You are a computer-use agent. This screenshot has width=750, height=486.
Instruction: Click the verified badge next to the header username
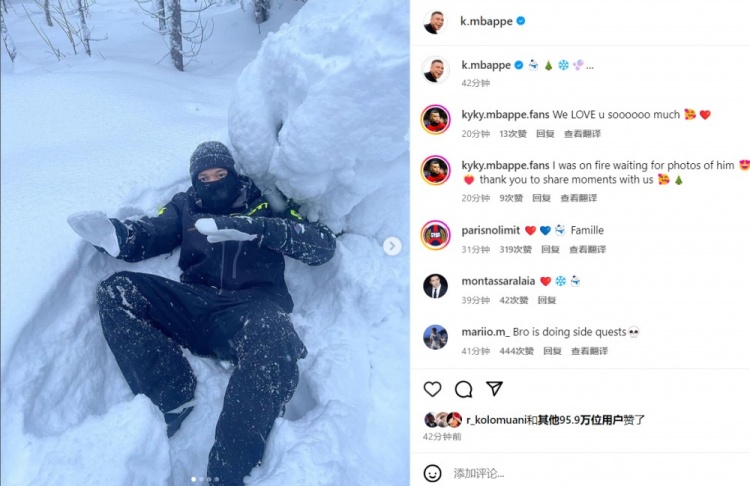(x=521, y=21)
